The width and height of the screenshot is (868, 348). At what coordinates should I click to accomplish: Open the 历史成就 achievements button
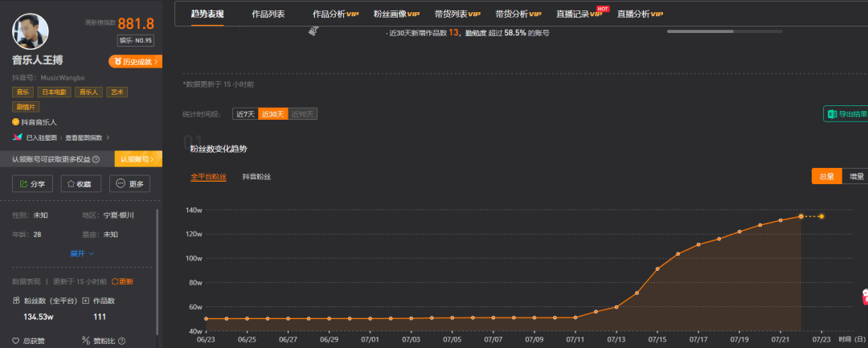click(136, 61)
